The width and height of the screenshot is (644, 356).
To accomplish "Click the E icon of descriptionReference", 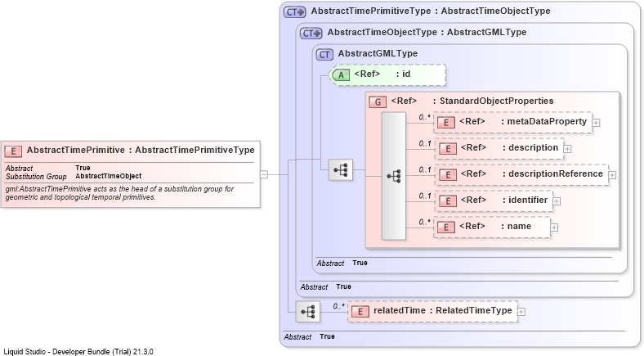I will click(x=448, y=174).
